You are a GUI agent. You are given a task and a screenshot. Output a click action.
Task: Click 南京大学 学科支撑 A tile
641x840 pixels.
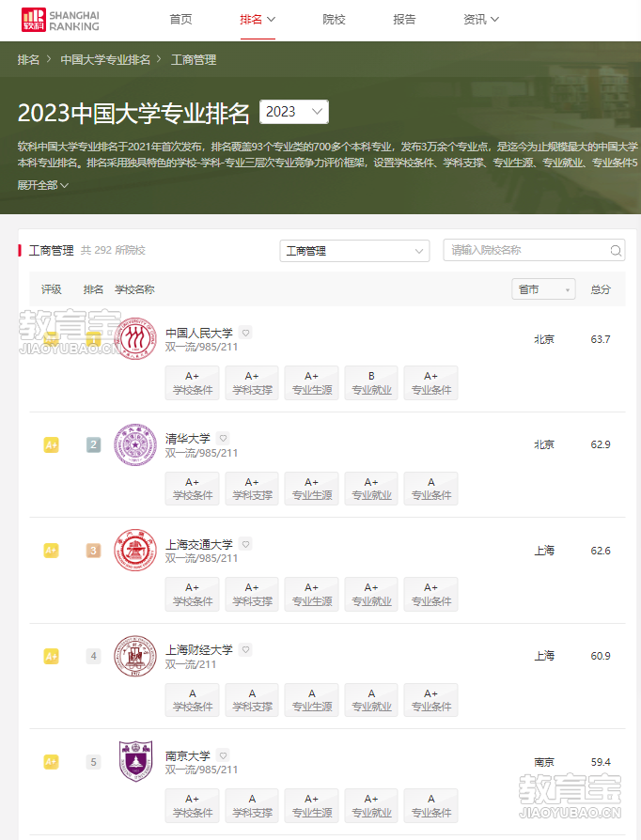pos(252,805)
